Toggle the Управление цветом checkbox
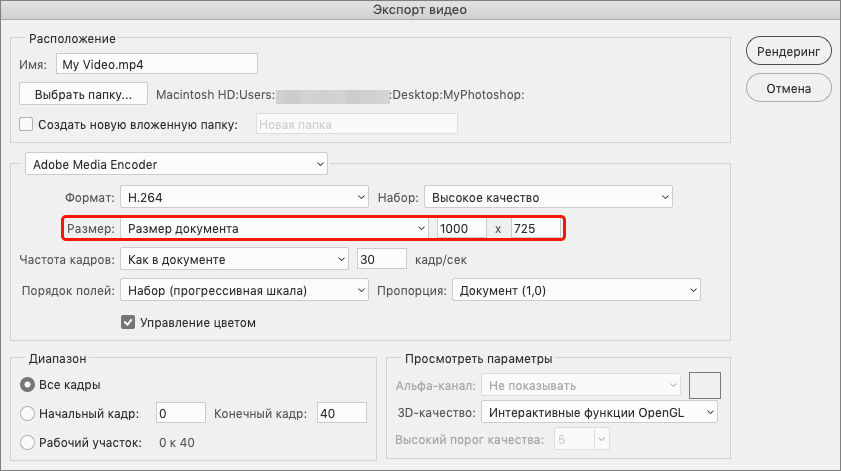 coord(128,323)
